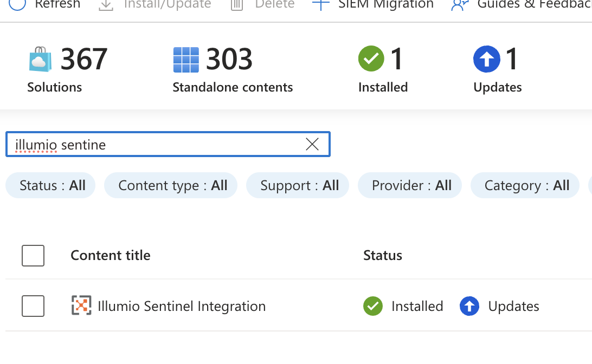Clear the search box with X
The image size is (592, 364).
(312, 144)
